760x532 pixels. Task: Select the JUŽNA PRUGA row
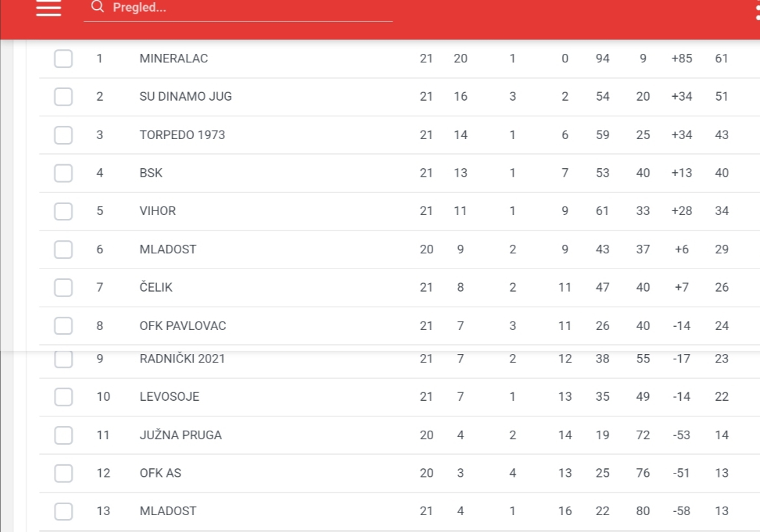pyautogui.click(x=399, y=435)
